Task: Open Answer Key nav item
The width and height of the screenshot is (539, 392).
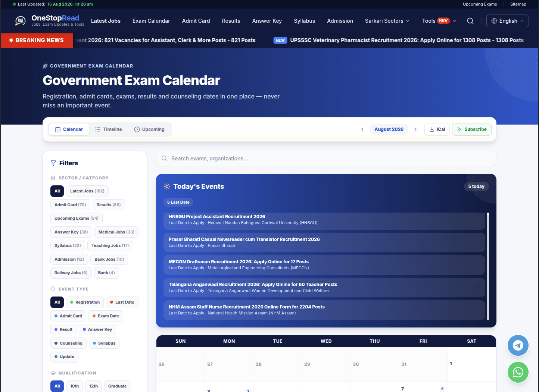Action: click(267, 21)
